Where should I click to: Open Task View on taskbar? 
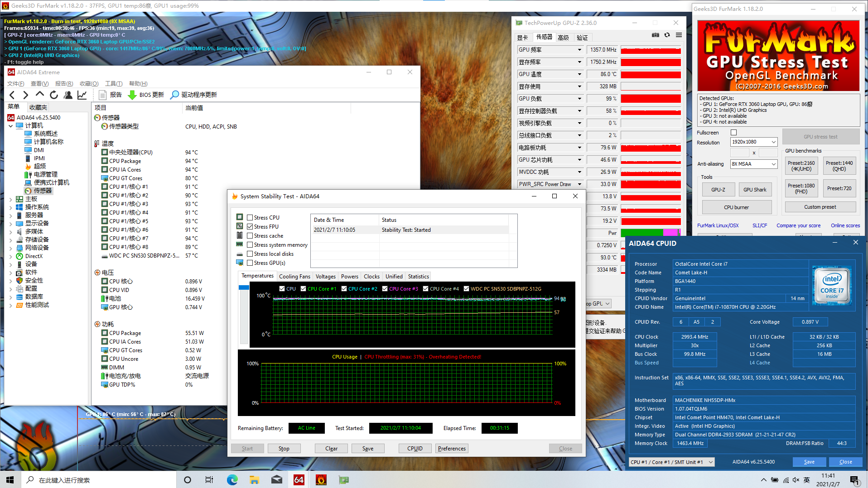[x=209, y=480]
